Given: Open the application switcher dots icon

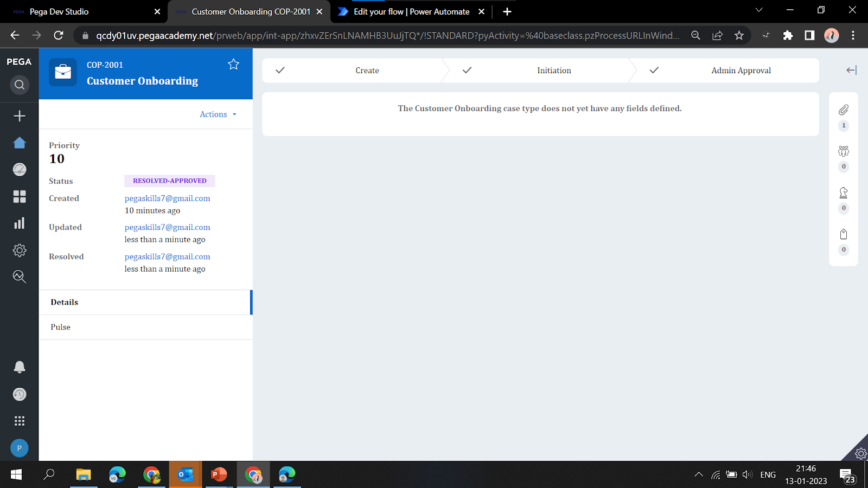Looking at the screenshot, I should coord(20,421).
